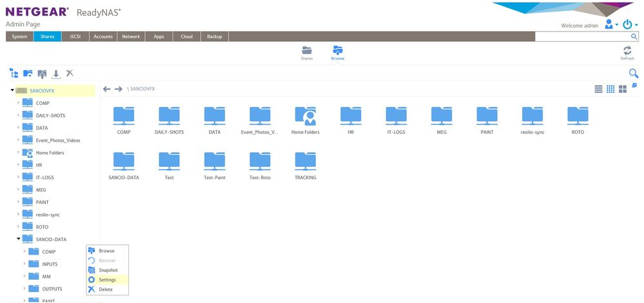The image size is (644, 303).
Task: Switch to list view layout
Action: click(598, 88)
